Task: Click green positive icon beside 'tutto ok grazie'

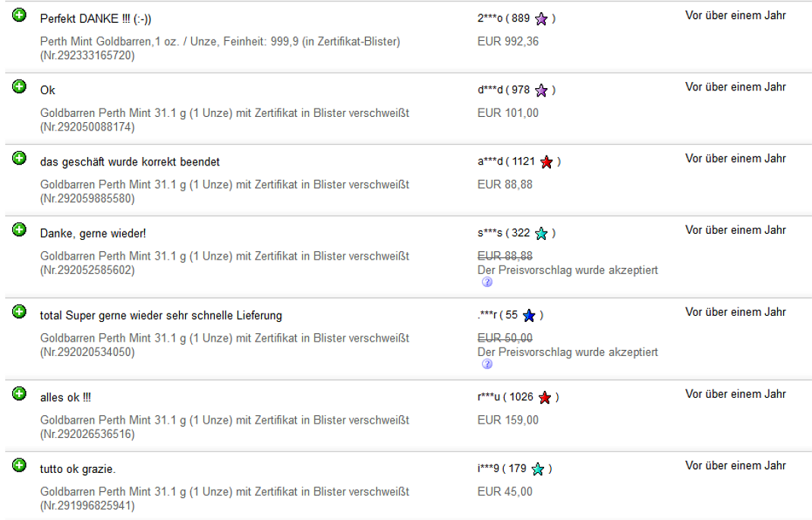Action: (19, 465)
